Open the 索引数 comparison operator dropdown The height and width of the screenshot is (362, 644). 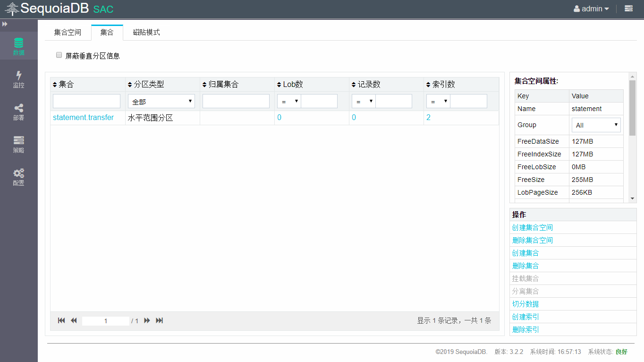point(438,101)
